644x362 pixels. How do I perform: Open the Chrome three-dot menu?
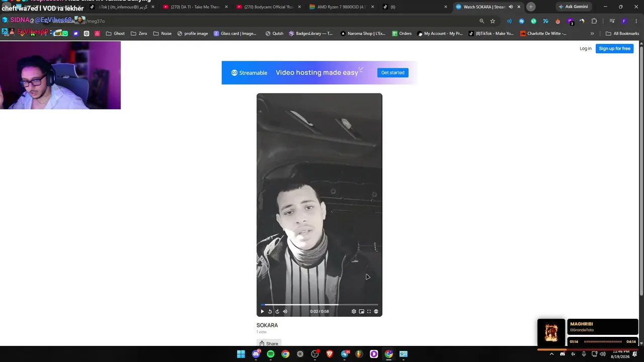pyautogui.click(x=635, y=21)
